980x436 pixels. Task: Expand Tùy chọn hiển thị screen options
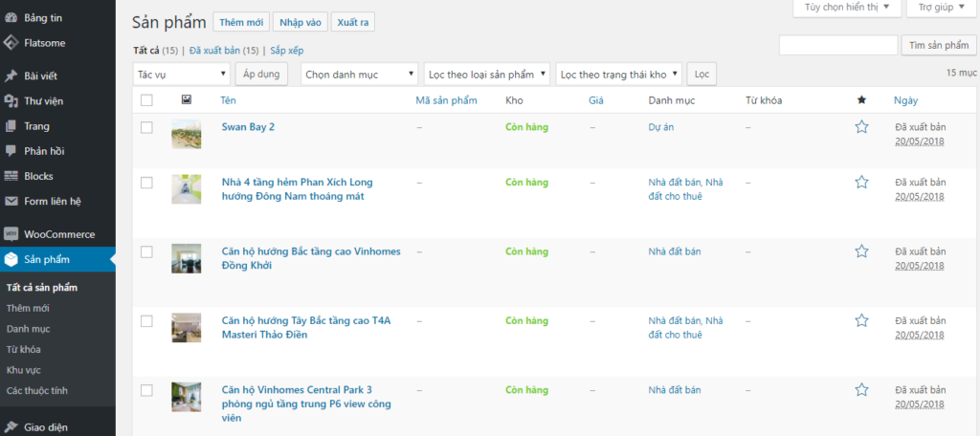pos(847,8)
